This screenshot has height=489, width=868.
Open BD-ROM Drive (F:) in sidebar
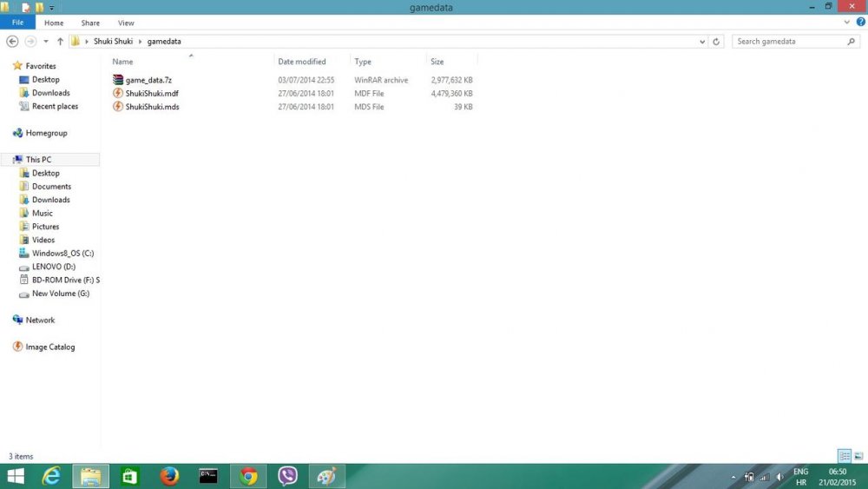[x=65, y=281]
